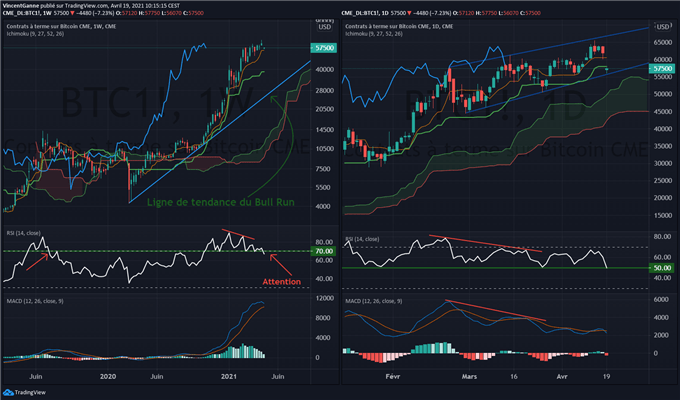The width and height of the screenshot is (680, 400).
Task: Click the 30000 price axis label
Action: point(663,164)
